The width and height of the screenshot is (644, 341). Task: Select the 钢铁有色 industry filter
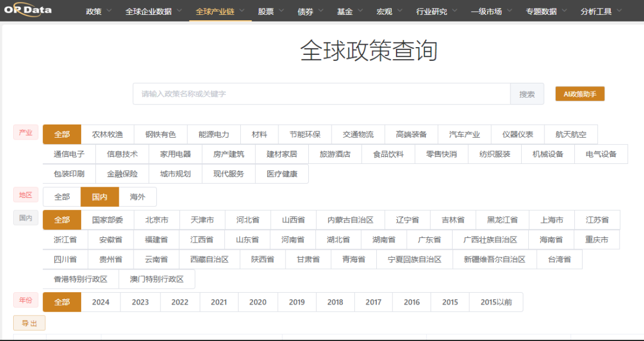(160, 134)
